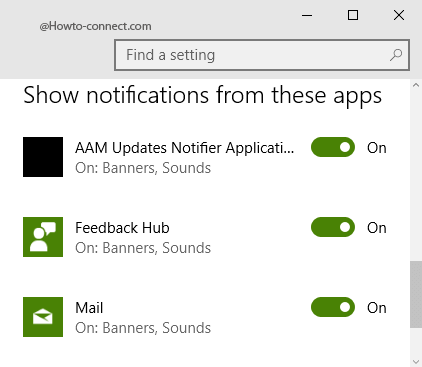Open Feedback Hub notification settings
Image resolution: width=422 pixels, height=367 pixels.
tap(122, 228)
